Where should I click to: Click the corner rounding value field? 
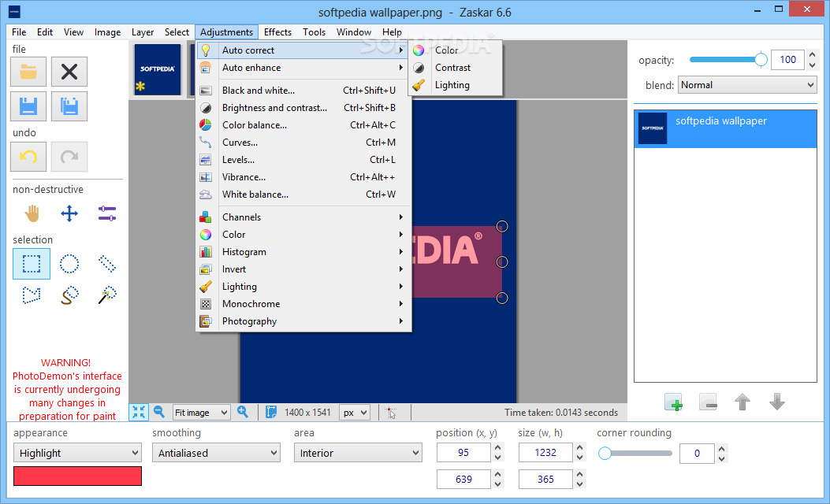tap(697, 454)
